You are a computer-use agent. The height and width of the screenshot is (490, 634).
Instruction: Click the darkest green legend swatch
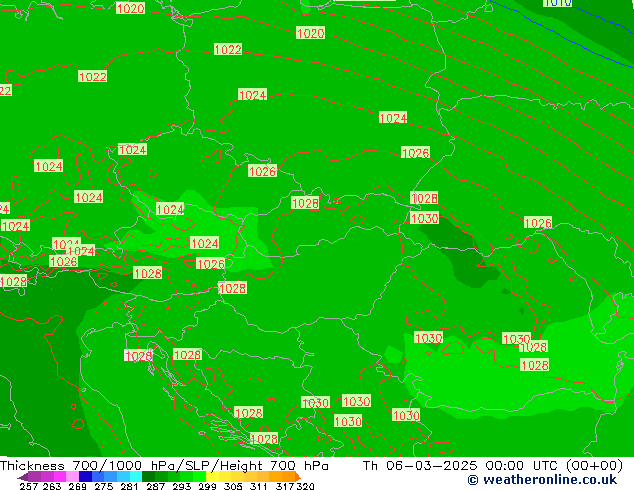coord(148,477)
